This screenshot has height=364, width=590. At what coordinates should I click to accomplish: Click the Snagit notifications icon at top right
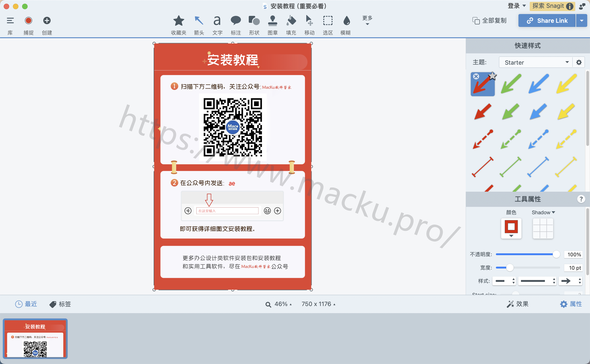pyautogui.click(x=582, y=6)
